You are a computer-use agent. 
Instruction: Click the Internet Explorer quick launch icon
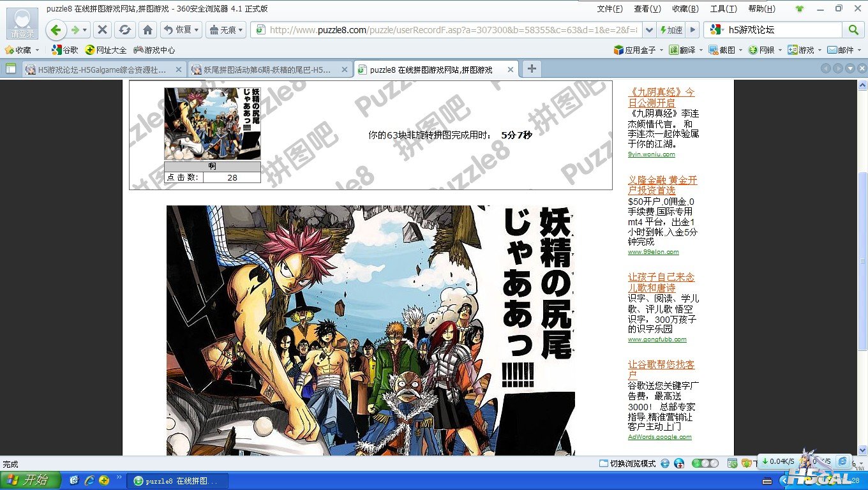click(89, 480)
